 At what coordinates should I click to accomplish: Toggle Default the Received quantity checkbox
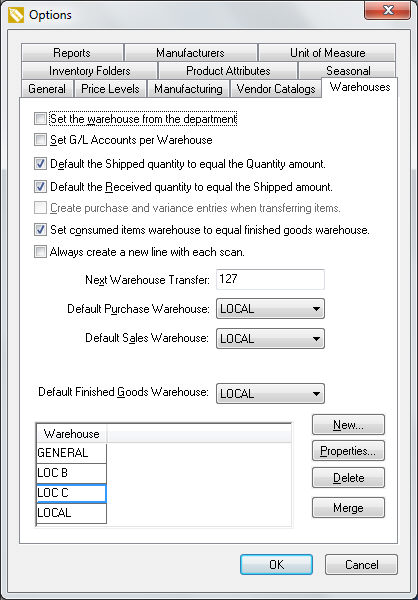[40, 187]
